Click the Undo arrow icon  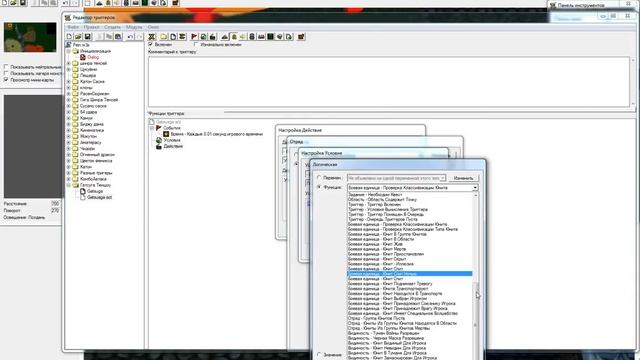[x=130, y=37]
